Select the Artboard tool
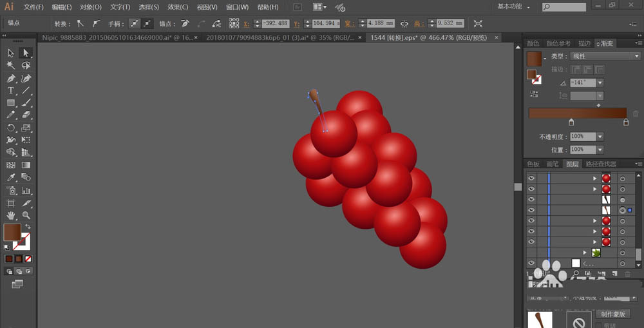Viewport: 644px width, 328px height. pyautogui.click(x=11, y=203)
